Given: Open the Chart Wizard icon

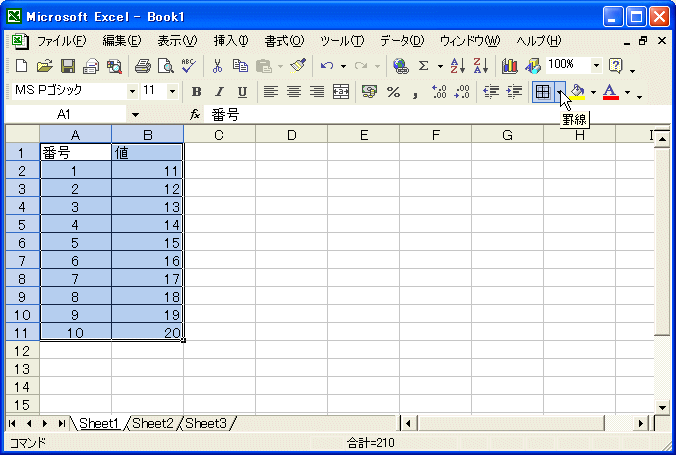Looking at the screenshot, I should (x=510, y=66).
